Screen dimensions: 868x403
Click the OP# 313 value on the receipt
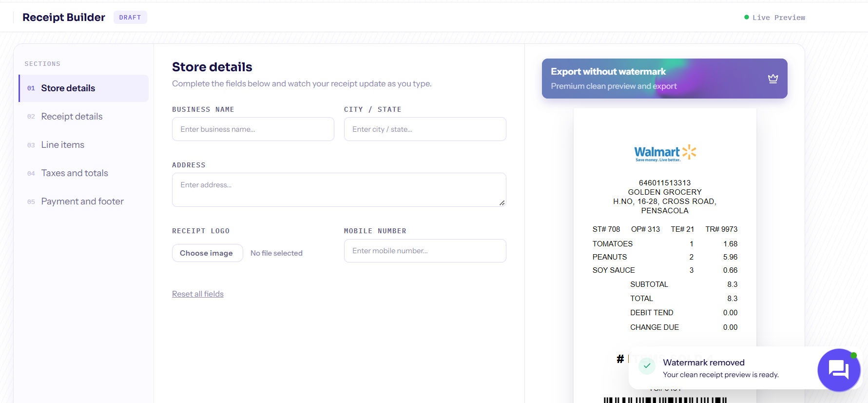(x=645, y=229)
